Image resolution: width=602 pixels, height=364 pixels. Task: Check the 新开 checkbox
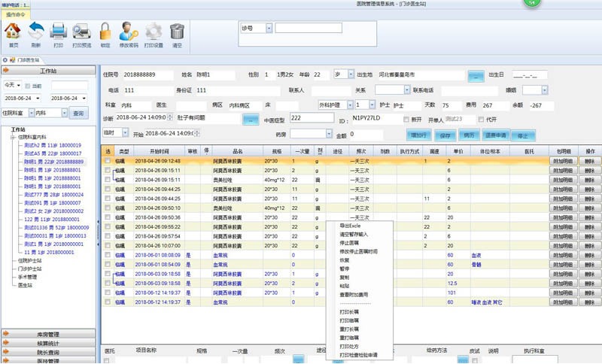pos(406,120)
